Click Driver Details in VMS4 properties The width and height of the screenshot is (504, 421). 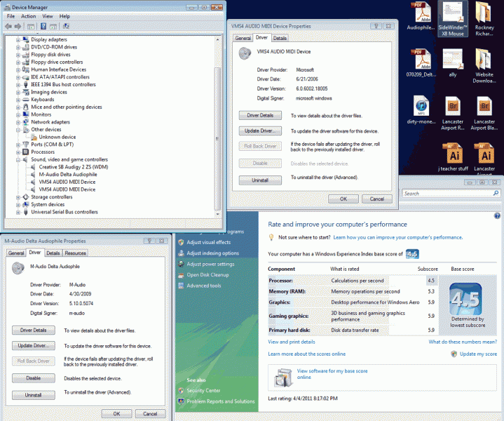(260, 115)
